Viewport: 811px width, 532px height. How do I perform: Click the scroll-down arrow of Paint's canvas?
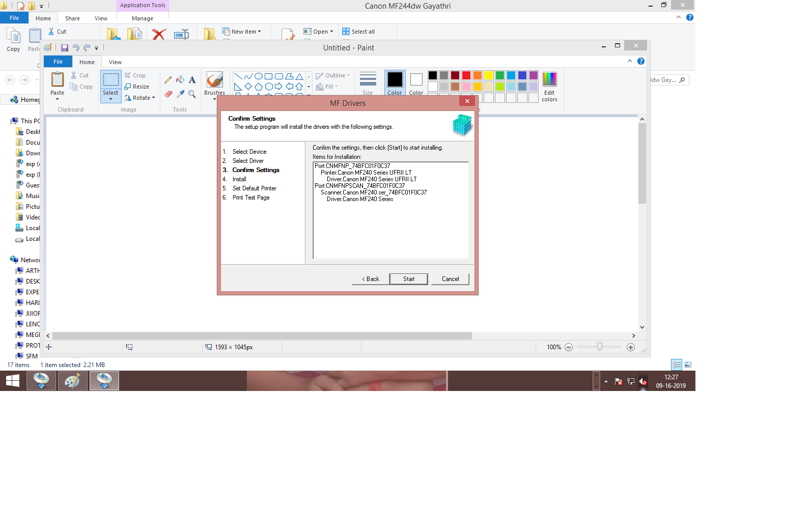(642, 327)
